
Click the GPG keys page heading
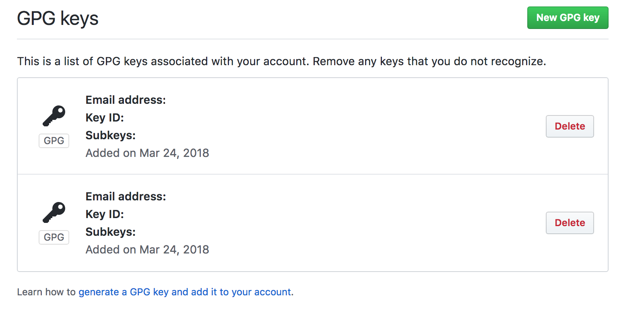pos(58,19)
